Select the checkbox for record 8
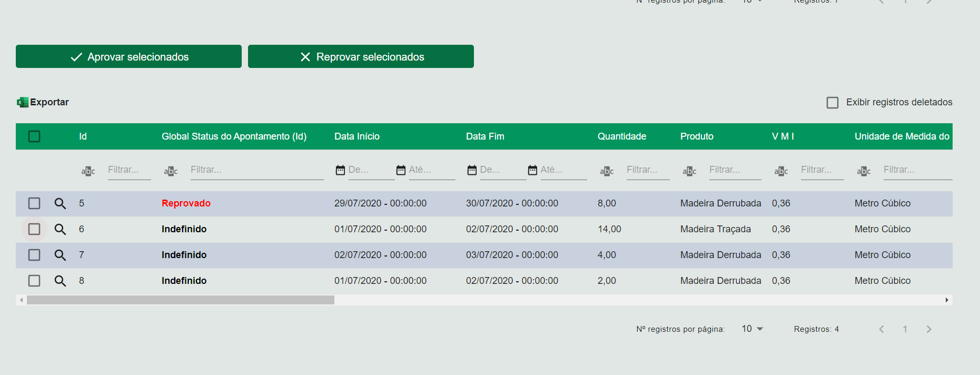 pos(34,281)
